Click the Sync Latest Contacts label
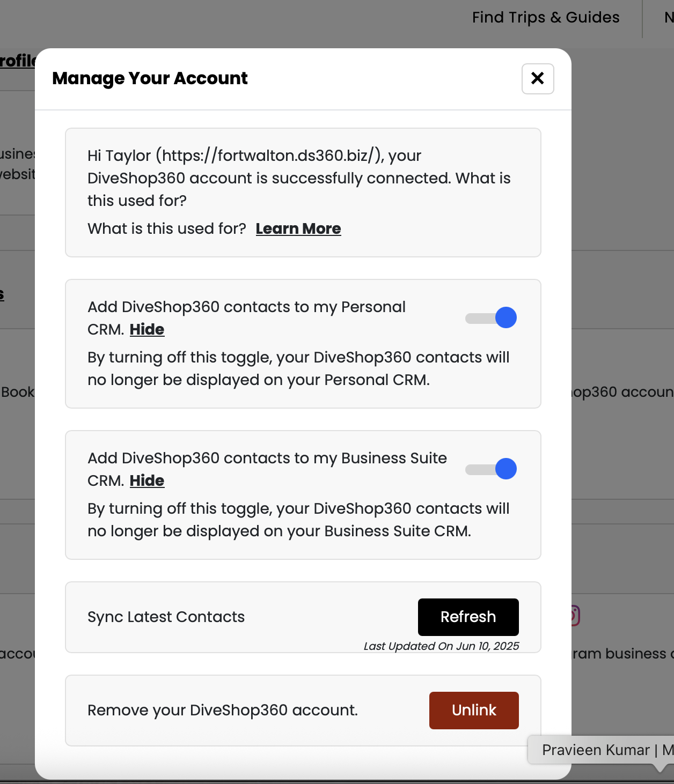This screenshot has width=674, height=784. tap(166, 617)
